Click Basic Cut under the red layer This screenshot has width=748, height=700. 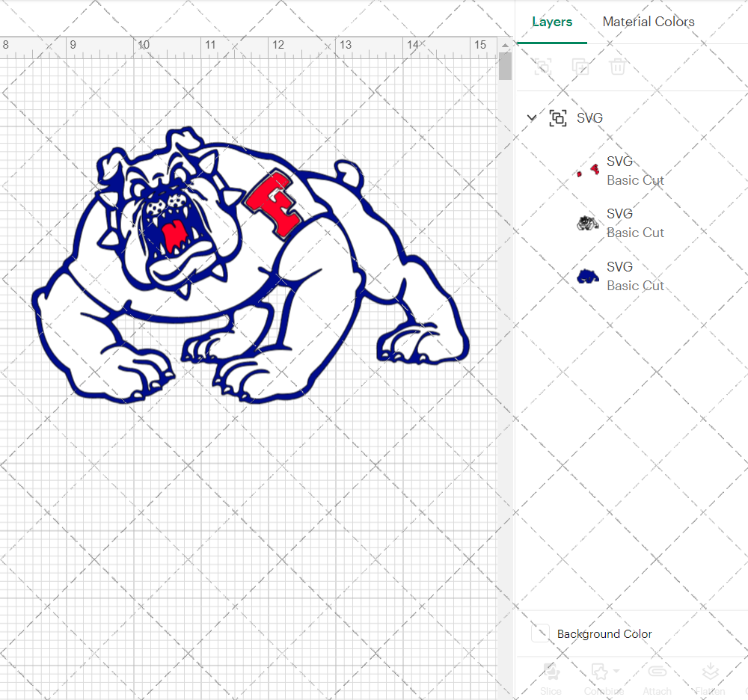635,181
